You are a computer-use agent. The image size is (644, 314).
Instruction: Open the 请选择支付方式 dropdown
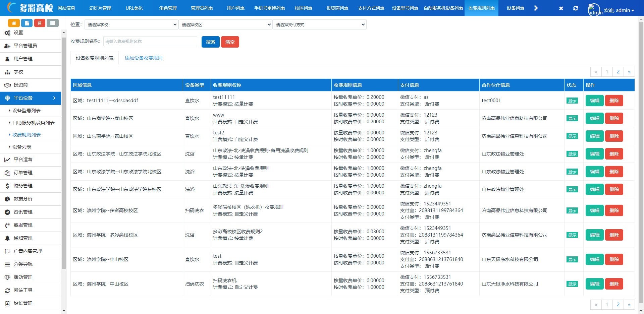tap(320, 24)
